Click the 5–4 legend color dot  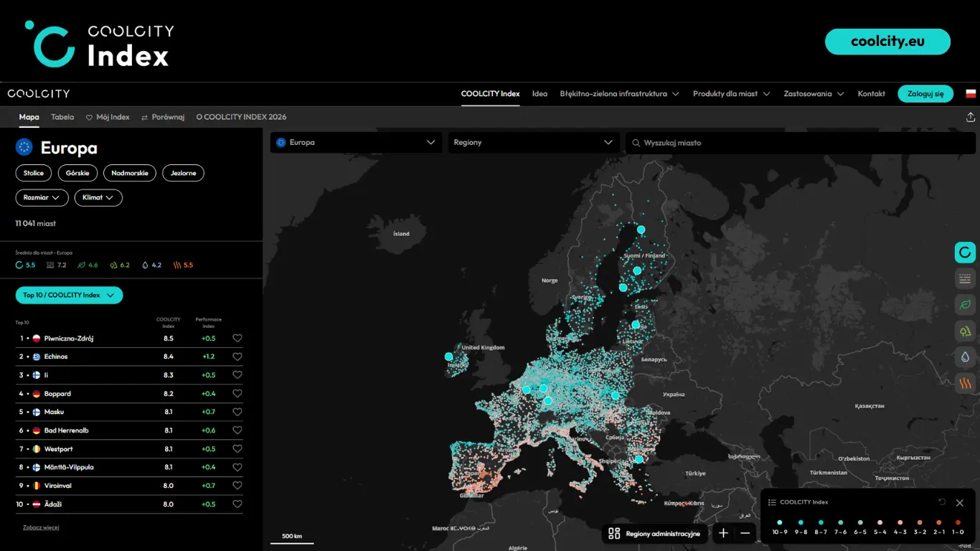pyautogui.click(x=880, y=522)
